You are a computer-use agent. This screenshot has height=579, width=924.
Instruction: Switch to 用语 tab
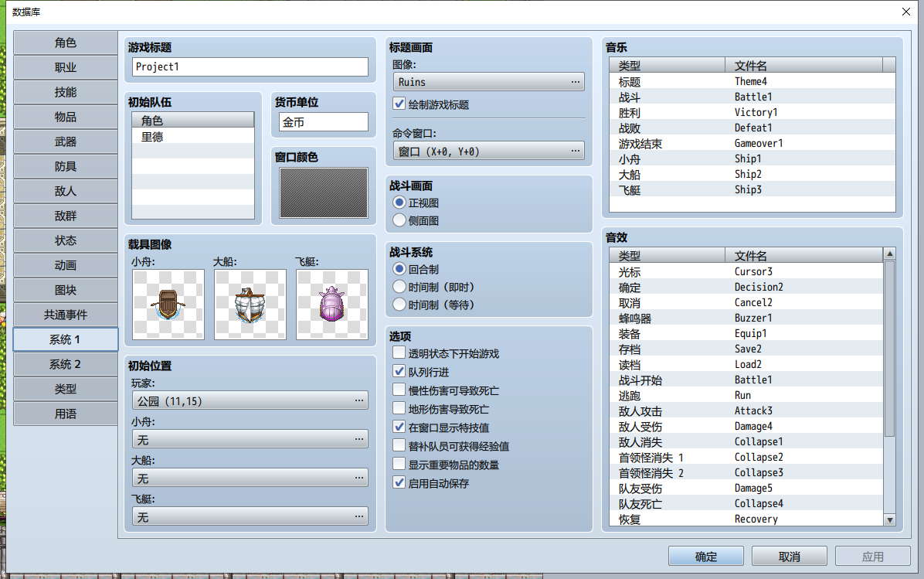[x=66, y=414]
